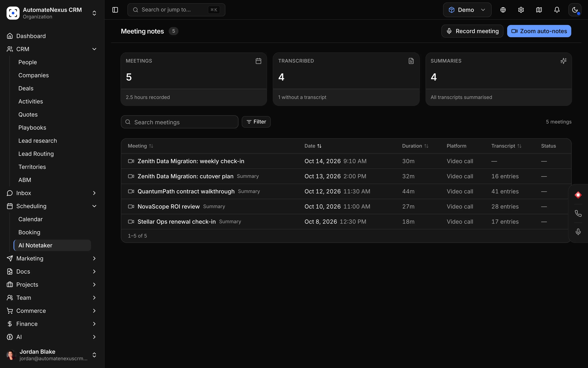
Task: Sort table by Transcript column
Action: (506, 146)
